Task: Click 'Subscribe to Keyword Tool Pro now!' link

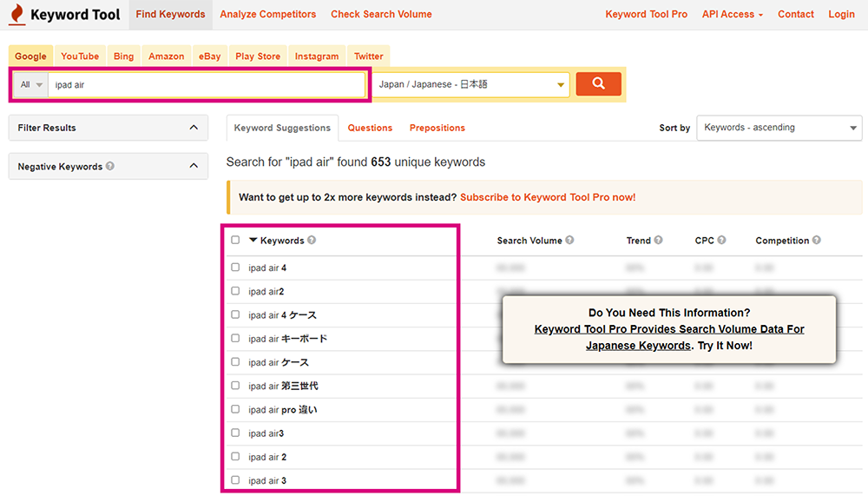Action: click(548, 197)
